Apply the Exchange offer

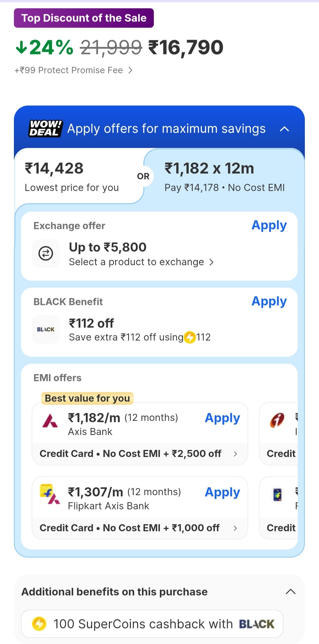269,225
